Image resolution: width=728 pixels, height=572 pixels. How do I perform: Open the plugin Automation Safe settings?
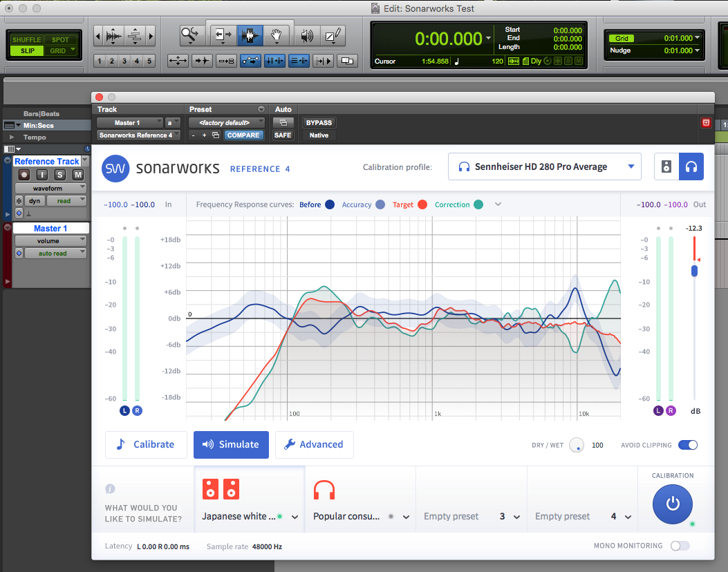pos(283,135)
